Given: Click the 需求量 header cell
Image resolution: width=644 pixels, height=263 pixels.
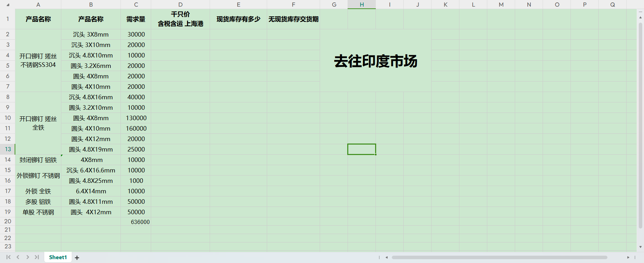Looking at the screenshot, I should pyautogui.click(x=136, y=19).
